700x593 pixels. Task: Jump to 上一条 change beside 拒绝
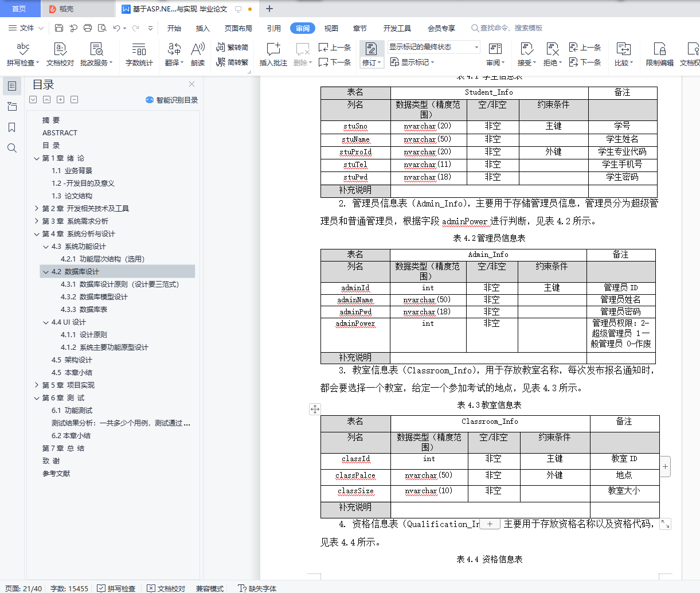(x=585, y=47)
